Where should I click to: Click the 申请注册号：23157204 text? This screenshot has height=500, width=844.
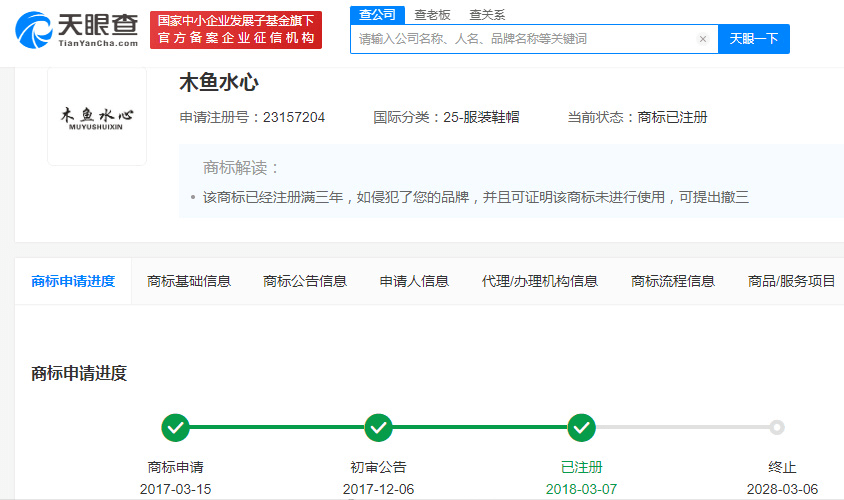252,117
